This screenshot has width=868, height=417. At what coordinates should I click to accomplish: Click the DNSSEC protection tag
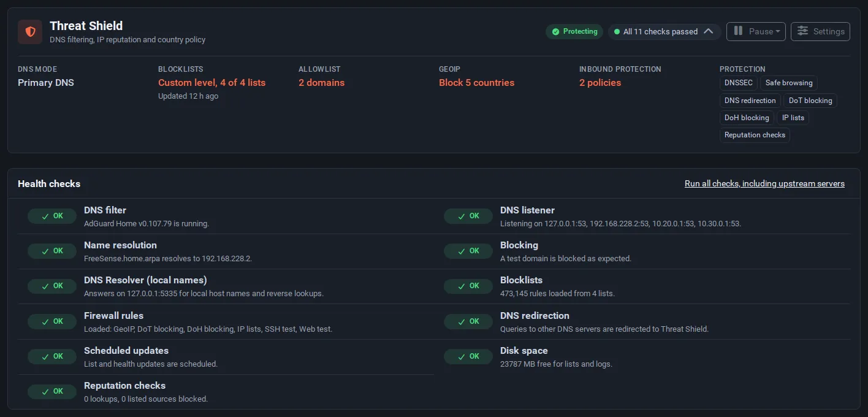(738, 83)
